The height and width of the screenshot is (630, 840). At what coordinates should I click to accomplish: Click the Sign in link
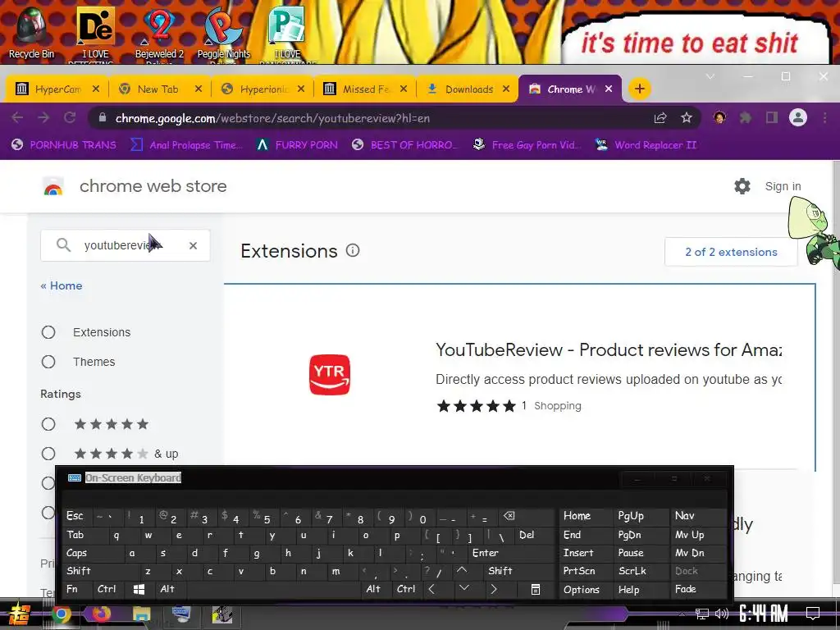[783, 186]
